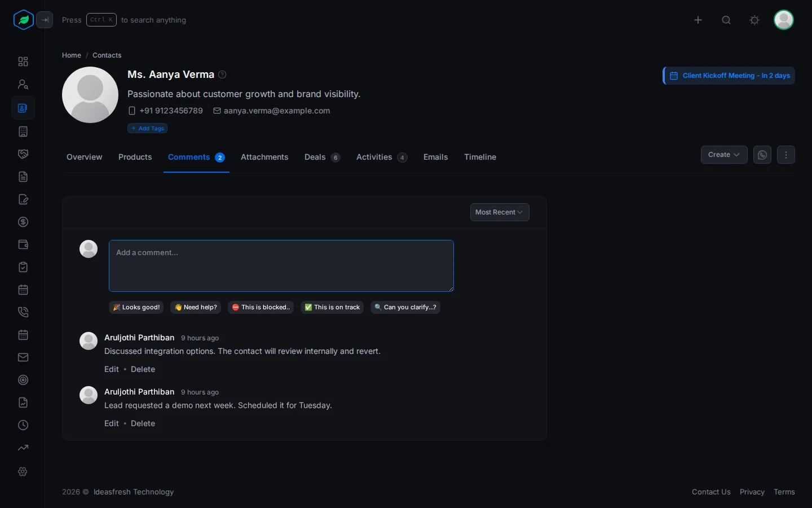The image size is (812, 508).
Task: Click the Client Kickoff Meeting reminder badge
Action: (729, 76)
